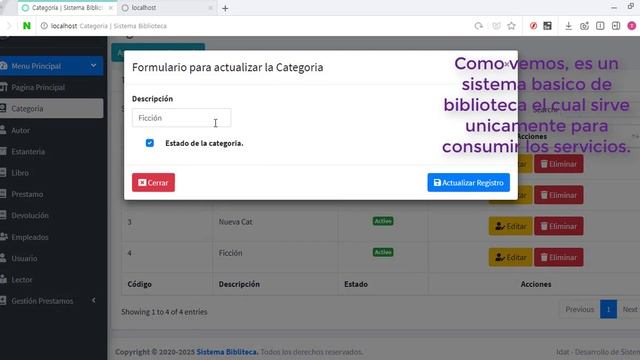640x360 pixels.
Task: Click the reload page icon
Action: pos(478,26)
